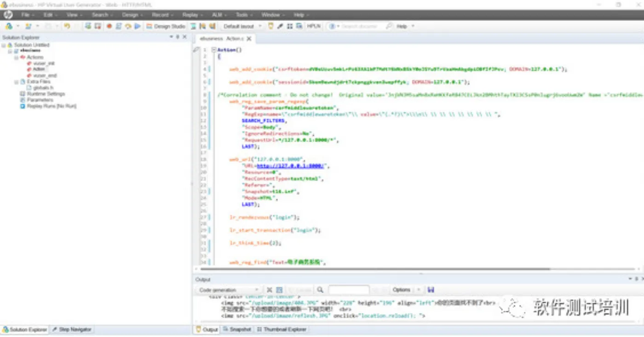Switch to the Solution Explorer bottom tab
The image size is (644, 337).
[25, 330]
